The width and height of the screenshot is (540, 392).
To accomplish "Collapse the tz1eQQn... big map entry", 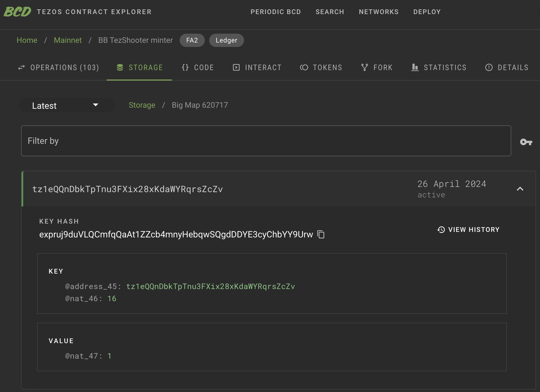I will (x=520, y=189).
